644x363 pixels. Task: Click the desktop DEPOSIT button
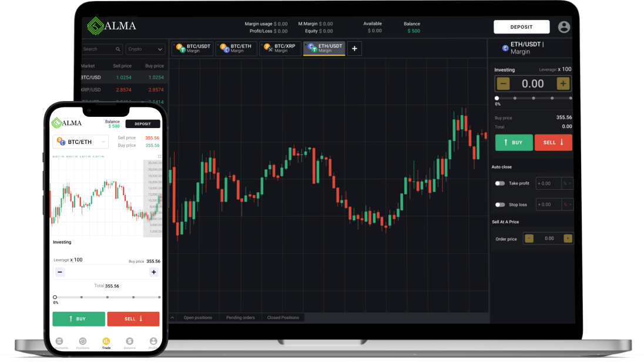tap(521, 27)
